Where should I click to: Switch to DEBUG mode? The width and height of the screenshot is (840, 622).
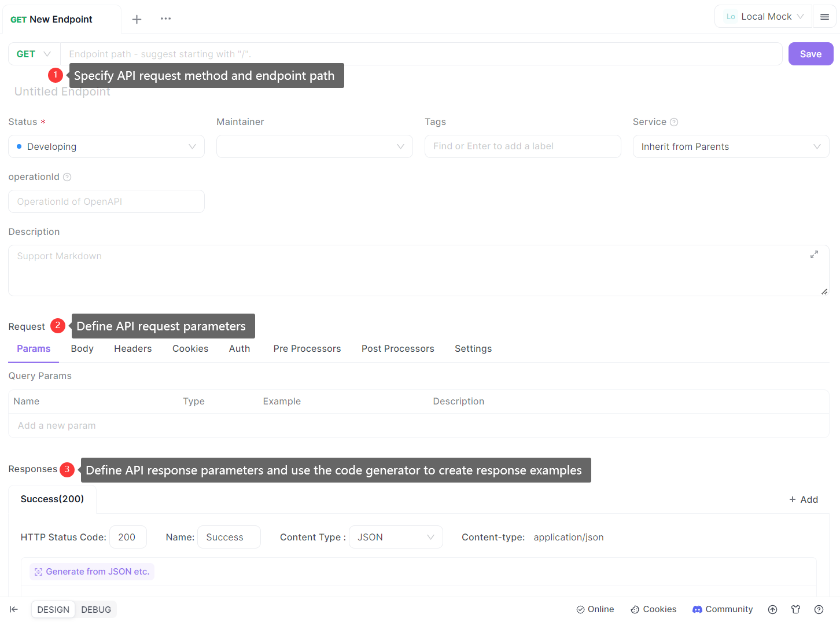coord(96,610)
